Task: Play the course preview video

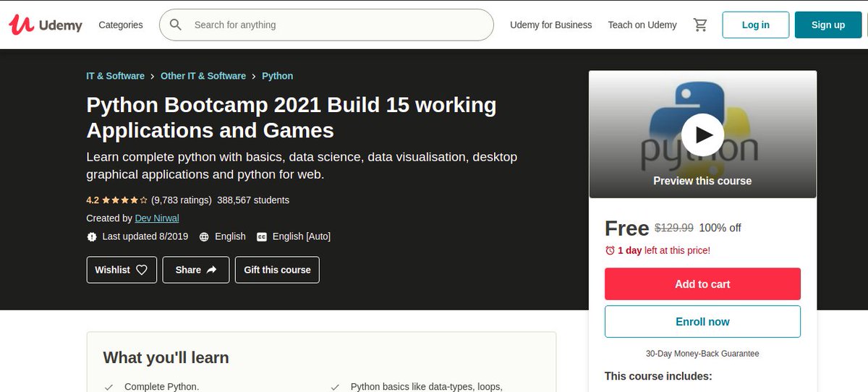Action: (x=702, y=135)
